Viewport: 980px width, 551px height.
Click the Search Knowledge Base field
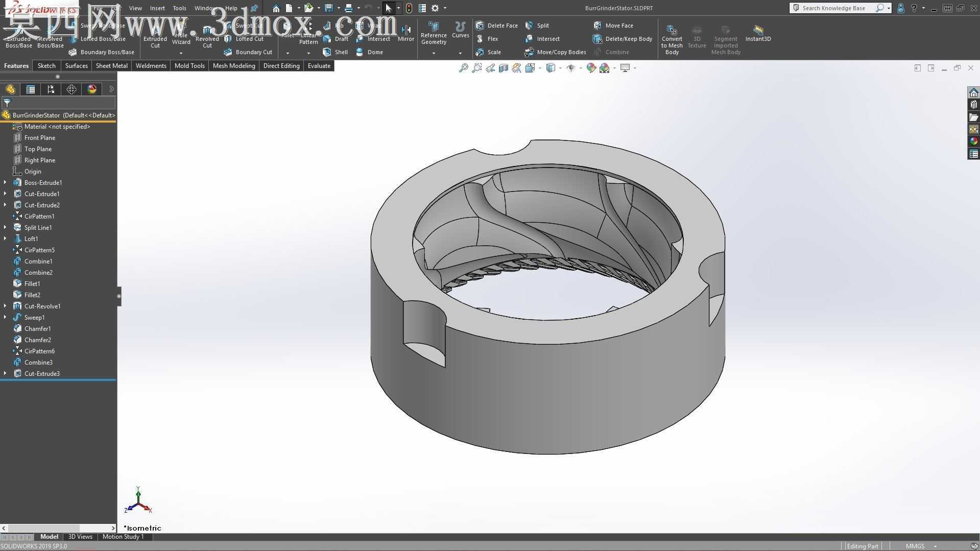tap(833, 8)
